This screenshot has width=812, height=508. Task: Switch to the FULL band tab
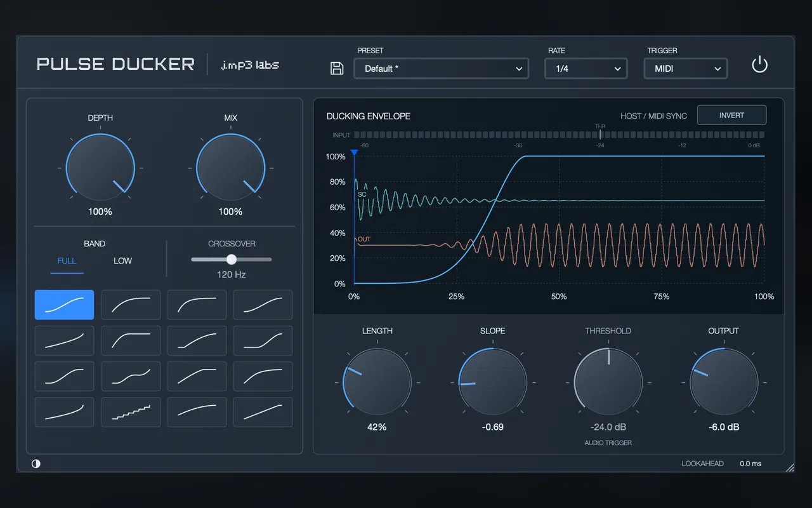[x=67, y=261]
